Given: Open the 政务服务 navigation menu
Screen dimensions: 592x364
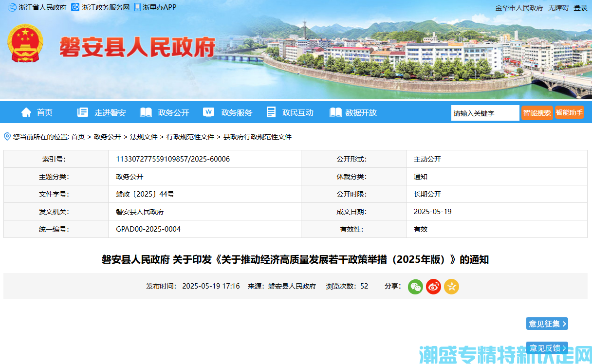Looking at the screenshot, I should click(x=237, y=112).
